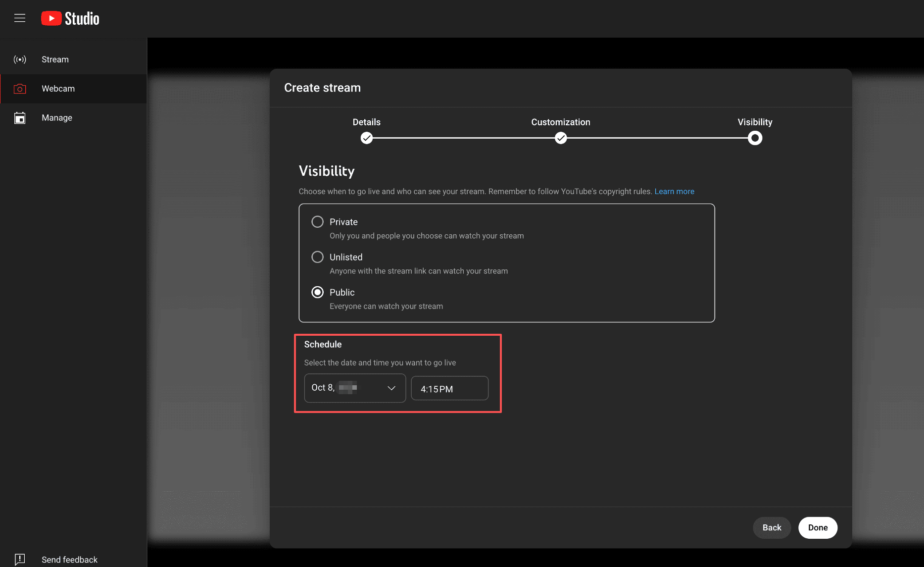Select the Public visibility option

pyautogui.click(x=317, y=292)
